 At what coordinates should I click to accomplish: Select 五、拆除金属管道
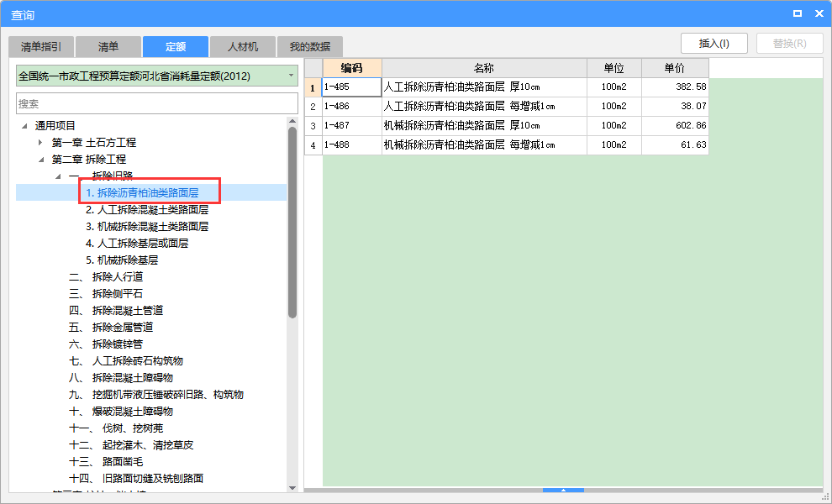(112, 328)
